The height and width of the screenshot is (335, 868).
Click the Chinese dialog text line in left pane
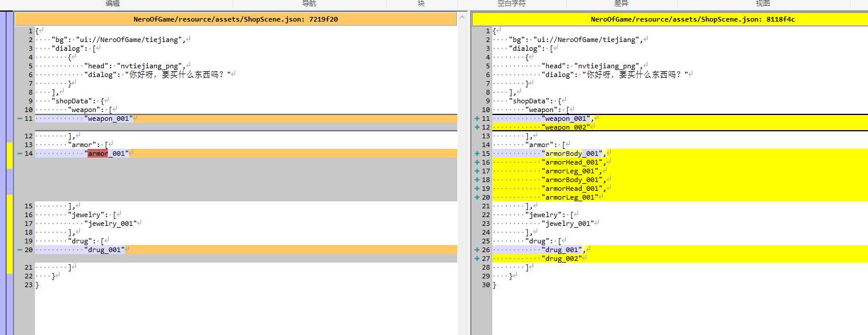pyautogui.click(x=246, y=75)
